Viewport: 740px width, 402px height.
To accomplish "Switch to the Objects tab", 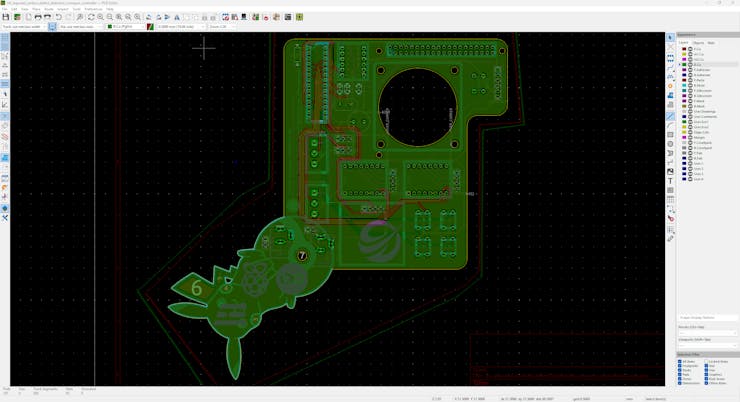I will (698, 43).
